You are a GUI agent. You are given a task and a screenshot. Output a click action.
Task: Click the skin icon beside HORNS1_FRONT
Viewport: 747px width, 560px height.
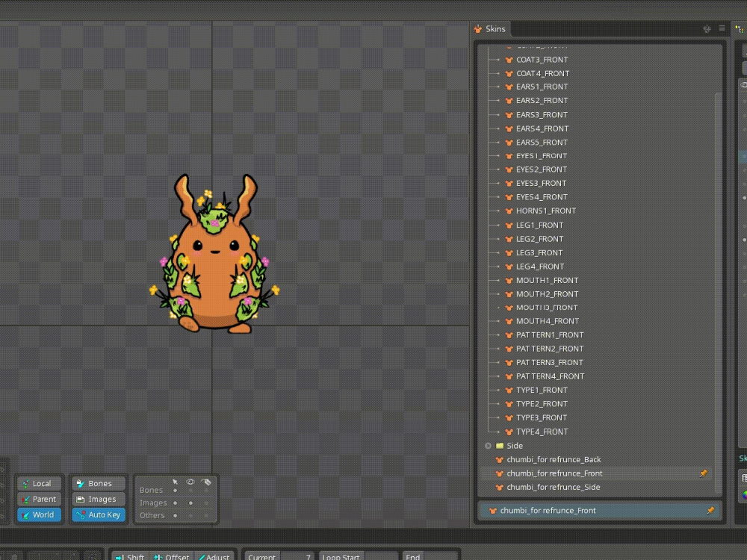509,211
